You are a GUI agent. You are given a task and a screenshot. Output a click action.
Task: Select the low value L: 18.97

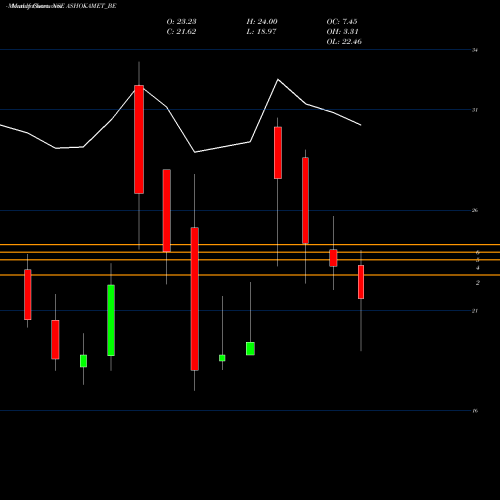coord(261,32)
